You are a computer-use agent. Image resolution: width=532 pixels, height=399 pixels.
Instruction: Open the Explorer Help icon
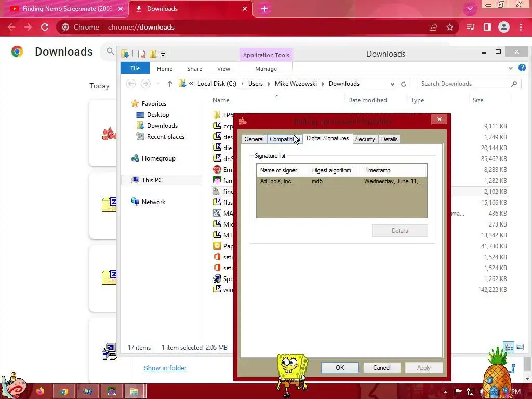click(x=522, y=68)
